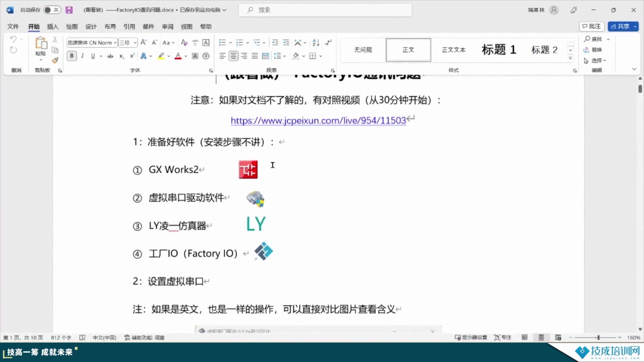Click the character border icon

(x=206, y=43)
